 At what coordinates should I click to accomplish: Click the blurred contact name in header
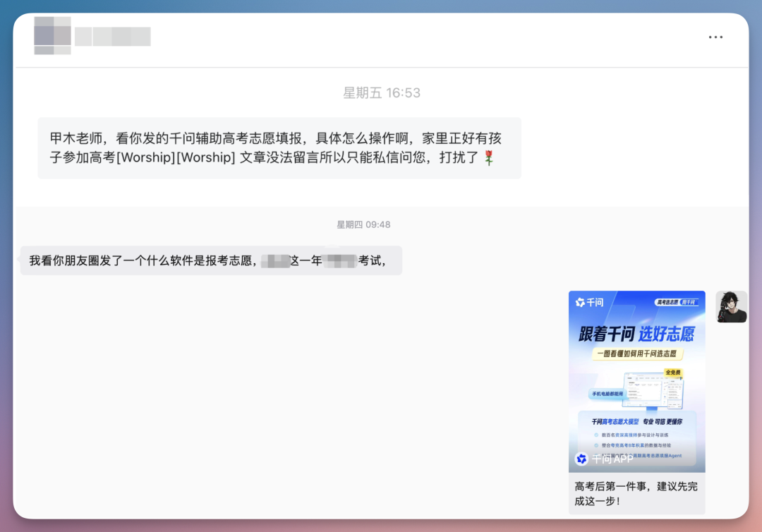[113, 37]
